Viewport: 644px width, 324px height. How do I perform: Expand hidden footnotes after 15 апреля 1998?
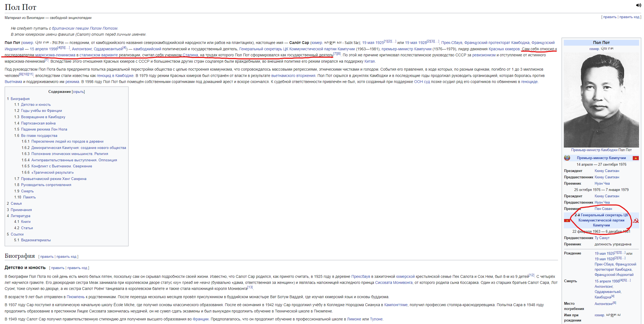(x=68, y=48)
